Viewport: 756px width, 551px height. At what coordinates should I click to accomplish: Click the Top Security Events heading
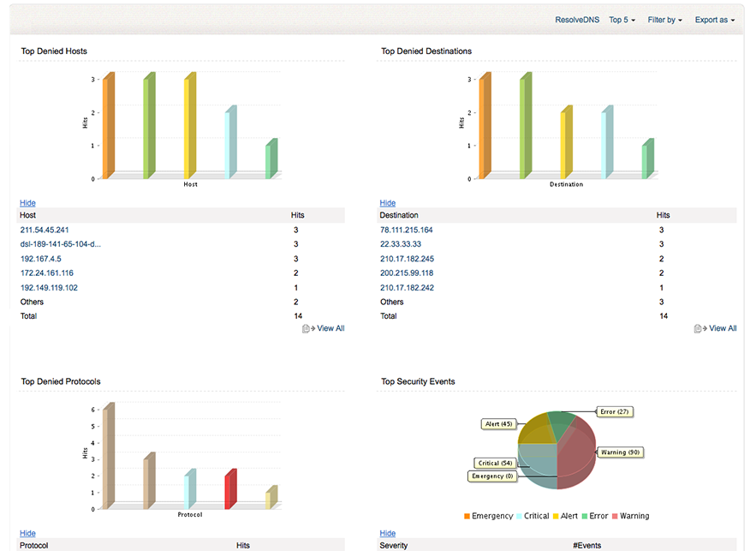[x=418, y=381]
